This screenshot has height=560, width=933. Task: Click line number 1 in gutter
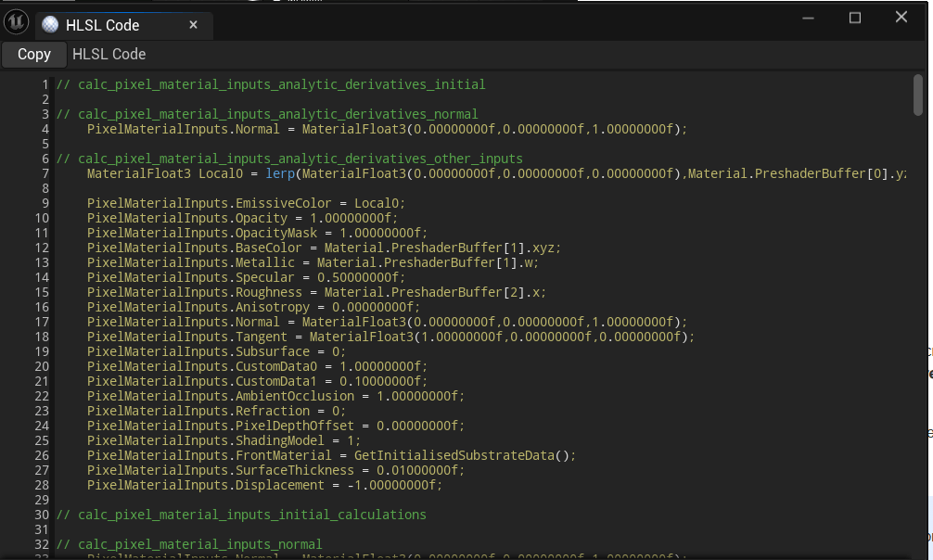[44, 84]
